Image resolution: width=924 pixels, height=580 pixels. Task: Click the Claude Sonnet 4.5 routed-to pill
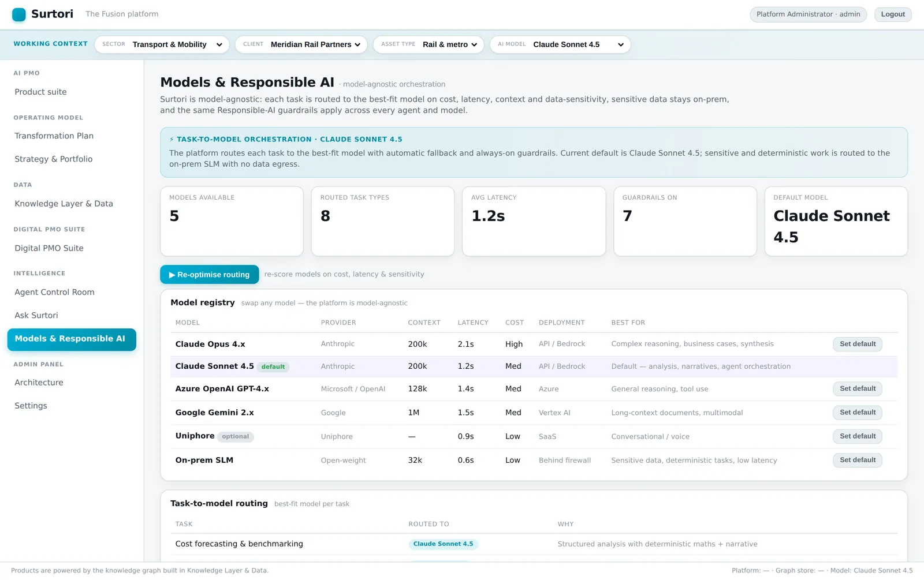tap(443, 544)
